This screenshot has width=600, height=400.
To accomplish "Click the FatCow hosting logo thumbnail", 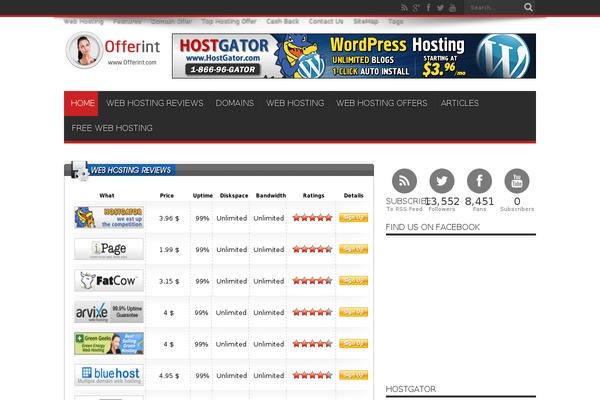I will [x=109, y=281].
